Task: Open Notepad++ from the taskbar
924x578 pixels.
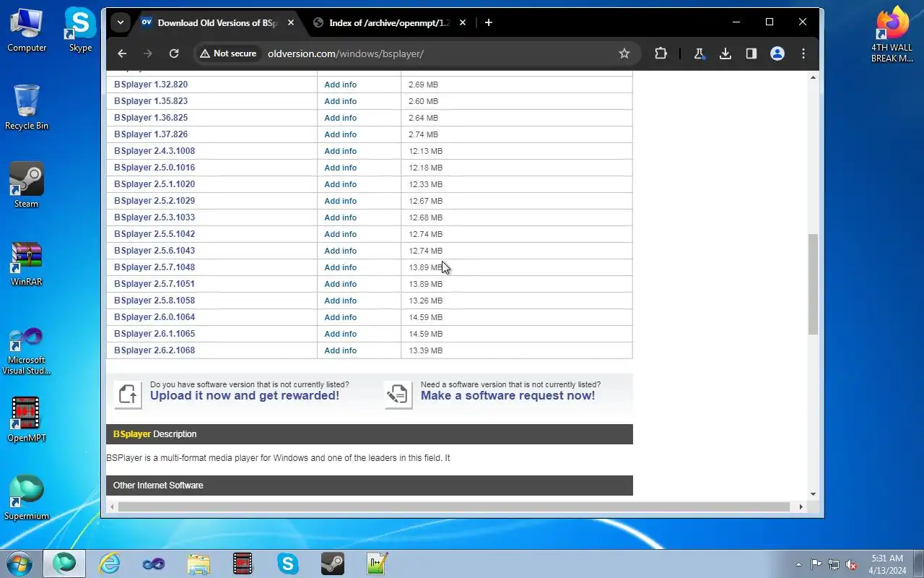Action: (378, 564)
